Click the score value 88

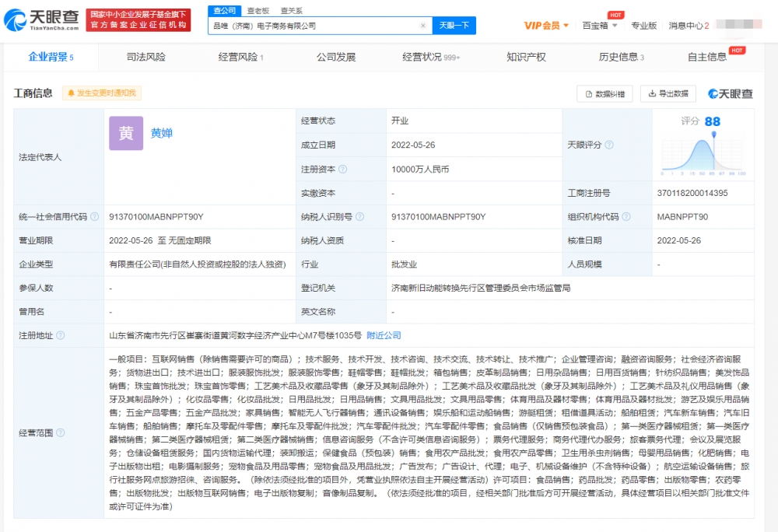[x=713, y=121]
